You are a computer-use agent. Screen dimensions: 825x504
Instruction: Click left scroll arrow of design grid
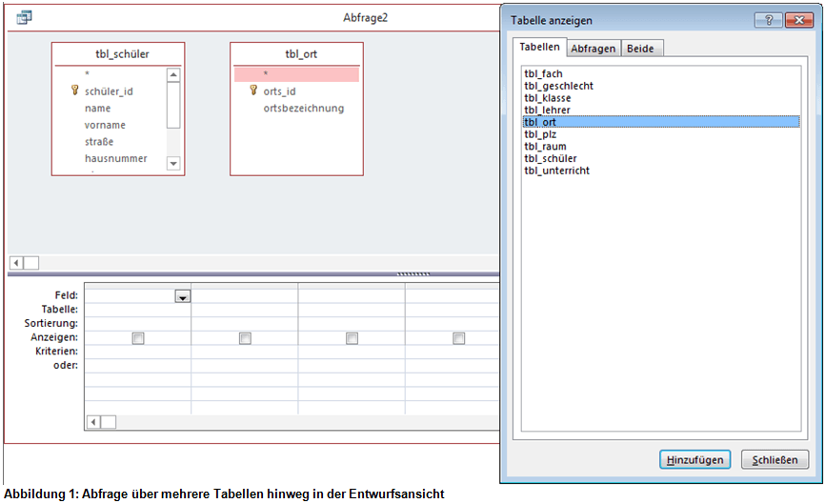pos(93,421)
